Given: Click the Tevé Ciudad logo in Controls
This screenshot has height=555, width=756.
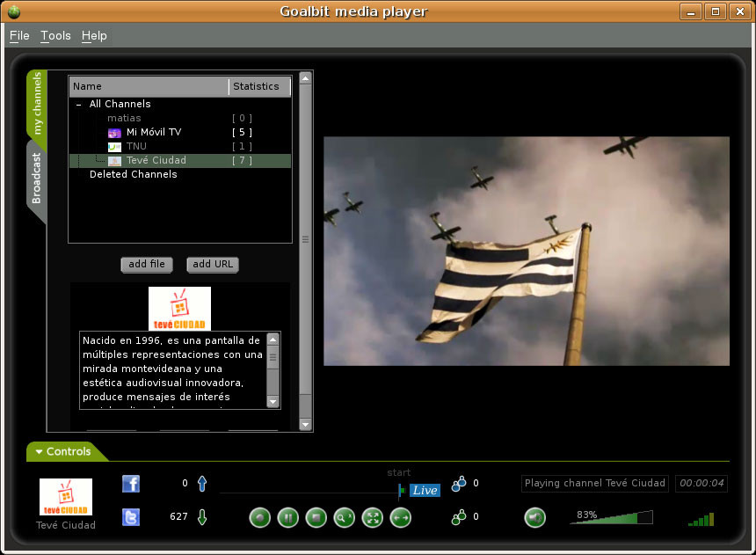Looking at the screenshot, I should tap(66, 497).
